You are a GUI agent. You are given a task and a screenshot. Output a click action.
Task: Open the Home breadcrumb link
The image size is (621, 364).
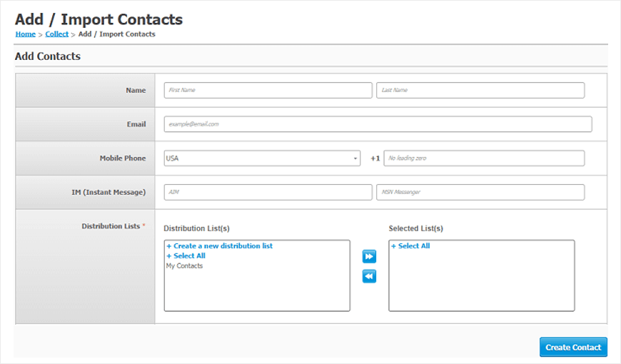[26, 34]
